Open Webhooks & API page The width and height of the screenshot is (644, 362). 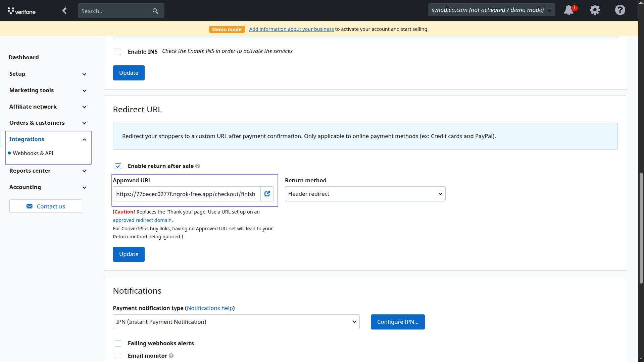click(x=33, y=153)
